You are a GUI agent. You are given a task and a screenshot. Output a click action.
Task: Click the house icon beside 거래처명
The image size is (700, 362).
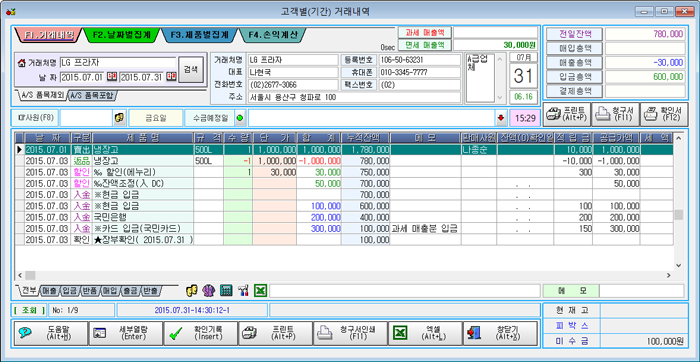pos(21,62)
